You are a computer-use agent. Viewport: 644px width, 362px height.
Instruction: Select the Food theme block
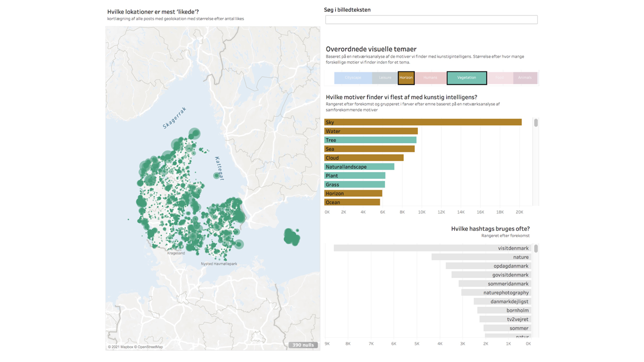(500, 78)
